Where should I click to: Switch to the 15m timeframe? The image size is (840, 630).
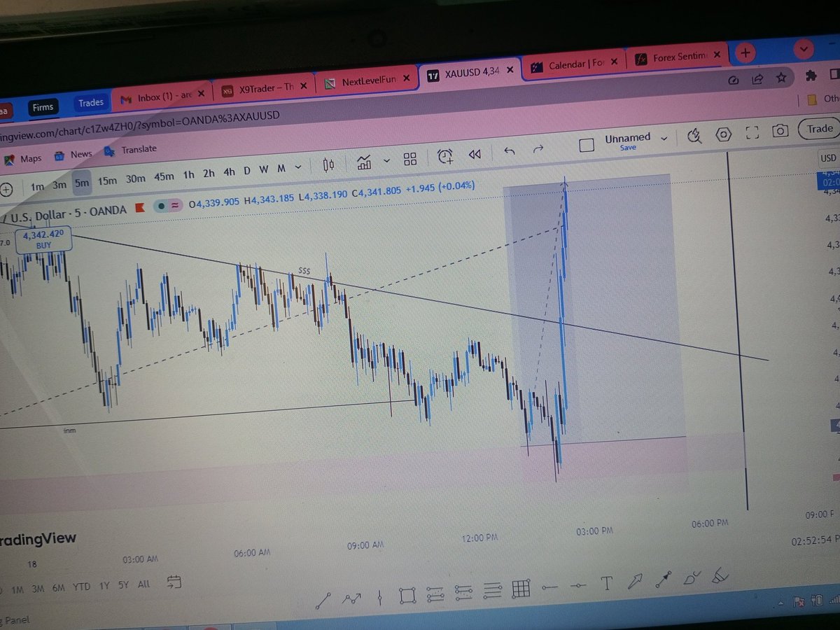[107, 181]
